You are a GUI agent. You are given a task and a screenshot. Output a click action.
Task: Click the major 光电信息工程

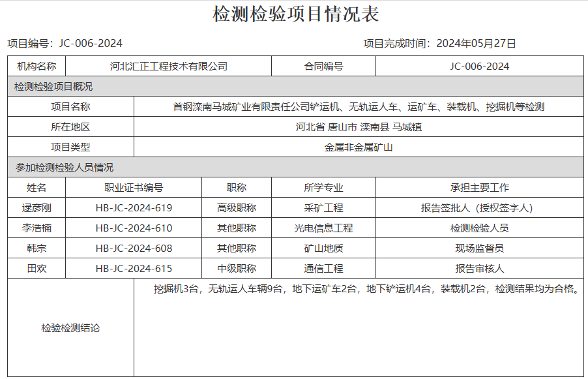click(x=323, y=228)
